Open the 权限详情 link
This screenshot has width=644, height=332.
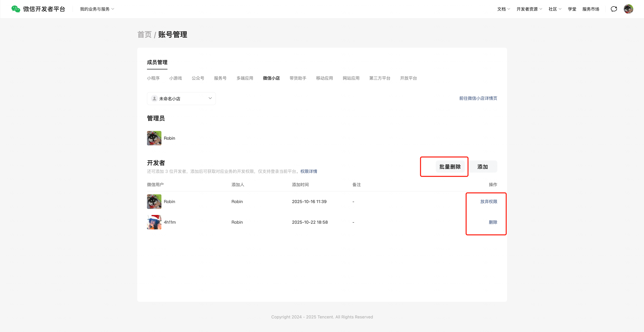309,171
